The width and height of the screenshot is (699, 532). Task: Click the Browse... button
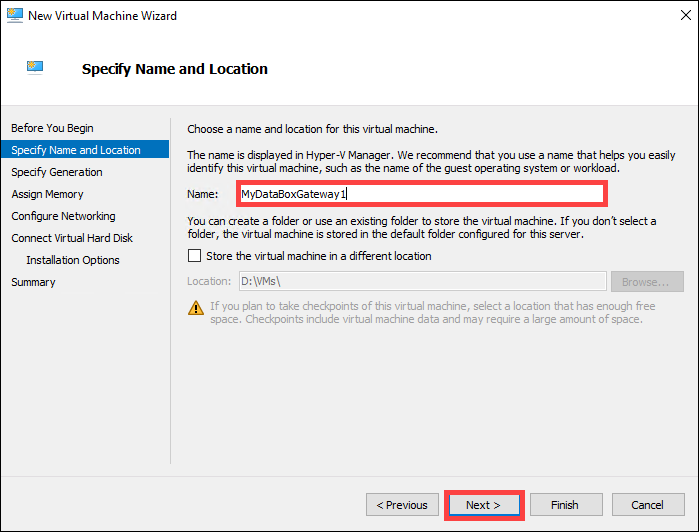pyautogui.click(x=647, y=282)
